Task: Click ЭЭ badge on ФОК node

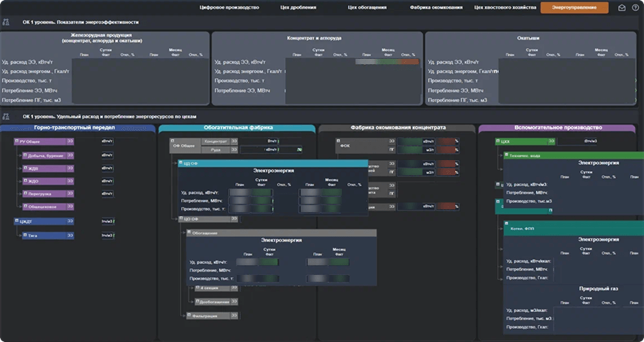Action: pos(392,141)
